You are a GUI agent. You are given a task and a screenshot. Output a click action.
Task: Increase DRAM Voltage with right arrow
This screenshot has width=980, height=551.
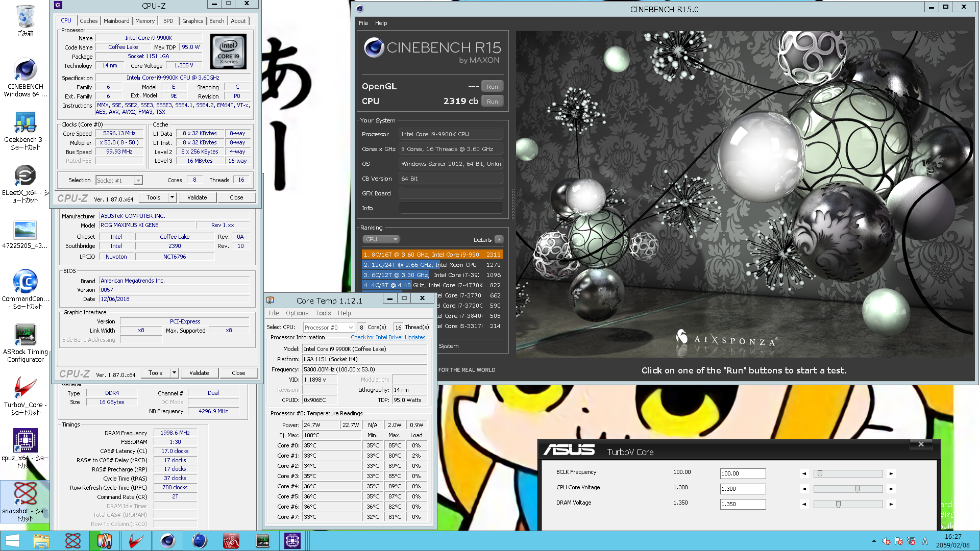(891, 504)
